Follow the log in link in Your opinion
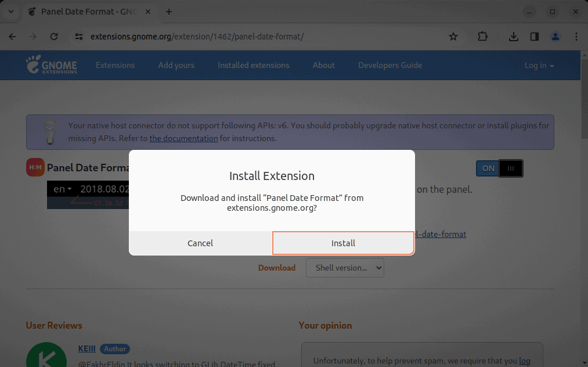 point(524,361)
